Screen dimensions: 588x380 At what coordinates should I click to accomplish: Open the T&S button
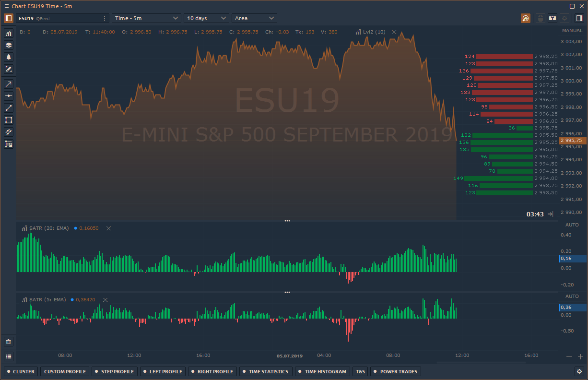(x=360, y=371)
